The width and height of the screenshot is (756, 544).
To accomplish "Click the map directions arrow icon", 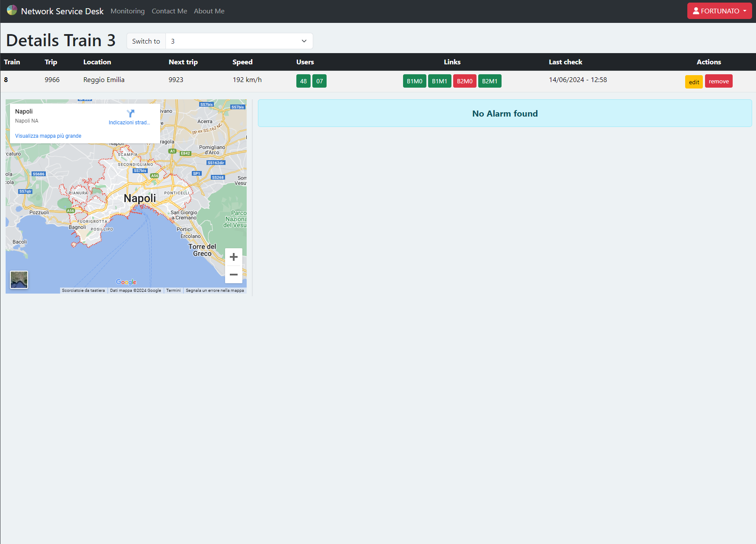I will pyautogui.click(x=130, y=114).
